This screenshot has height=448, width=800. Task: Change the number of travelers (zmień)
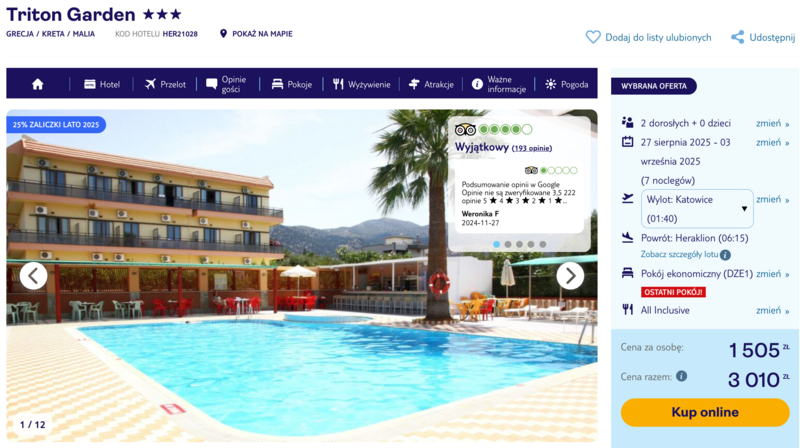tap(772, 123)
